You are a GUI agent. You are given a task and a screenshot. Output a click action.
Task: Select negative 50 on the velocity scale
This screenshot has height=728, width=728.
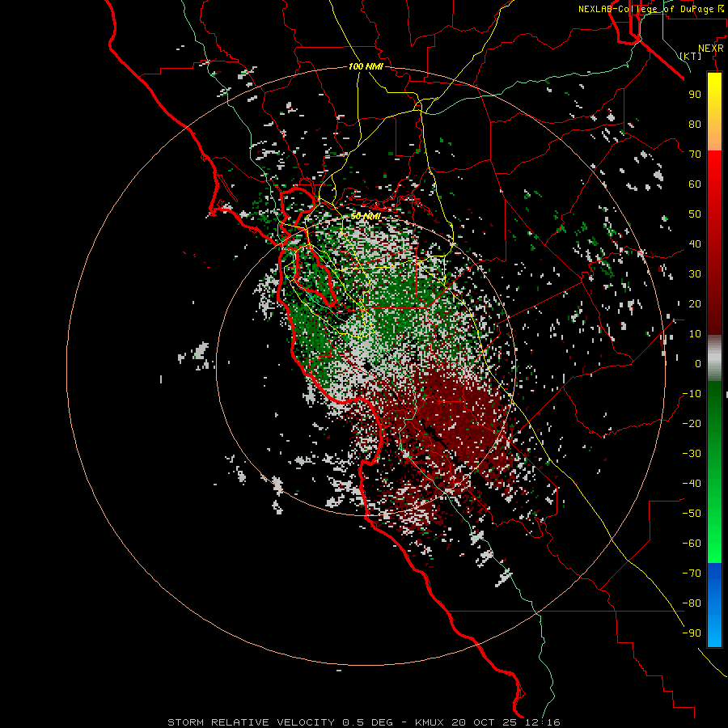point(692,514)
